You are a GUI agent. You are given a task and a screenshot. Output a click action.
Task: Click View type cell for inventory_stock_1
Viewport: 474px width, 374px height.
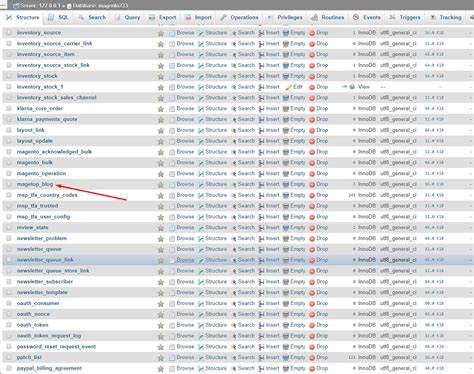point(364,87)
